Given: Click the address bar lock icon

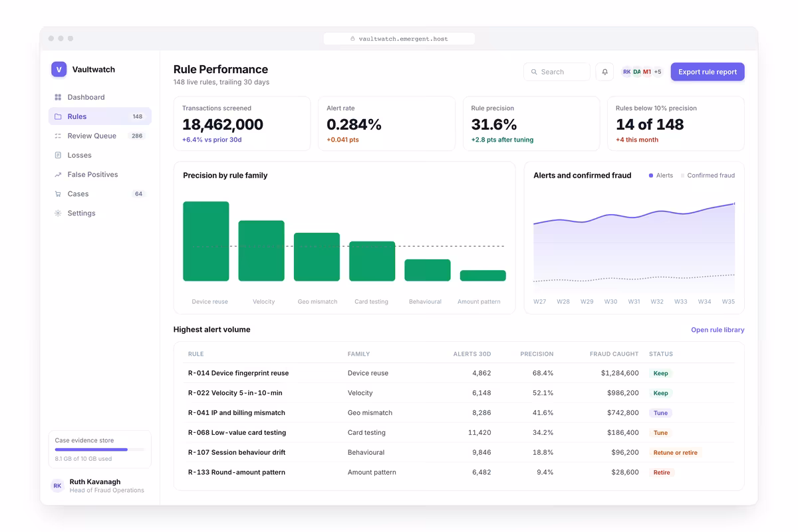Looking at the screenshot, I should (352, 39).
